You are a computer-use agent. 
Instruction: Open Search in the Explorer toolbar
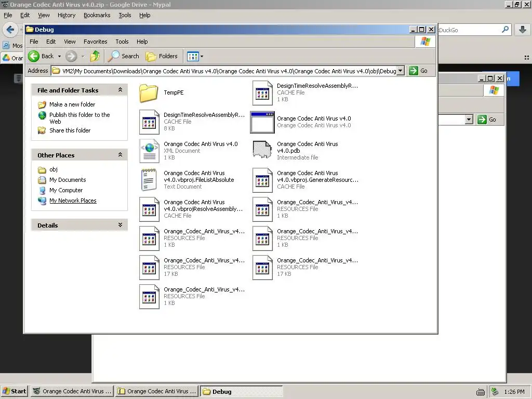tap(124, 56)
